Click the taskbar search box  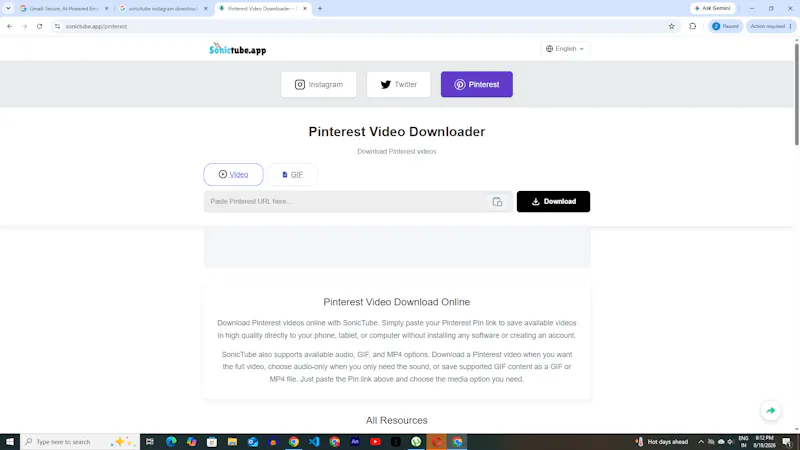coord(80,442)
